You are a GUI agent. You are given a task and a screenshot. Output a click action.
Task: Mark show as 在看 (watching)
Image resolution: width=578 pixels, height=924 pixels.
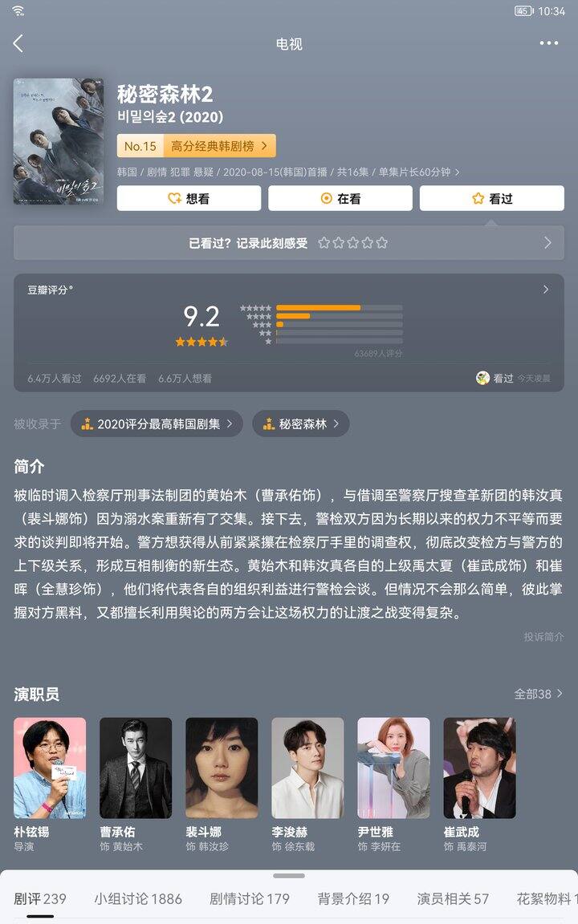pyautogui.click(x=340, y=199)
